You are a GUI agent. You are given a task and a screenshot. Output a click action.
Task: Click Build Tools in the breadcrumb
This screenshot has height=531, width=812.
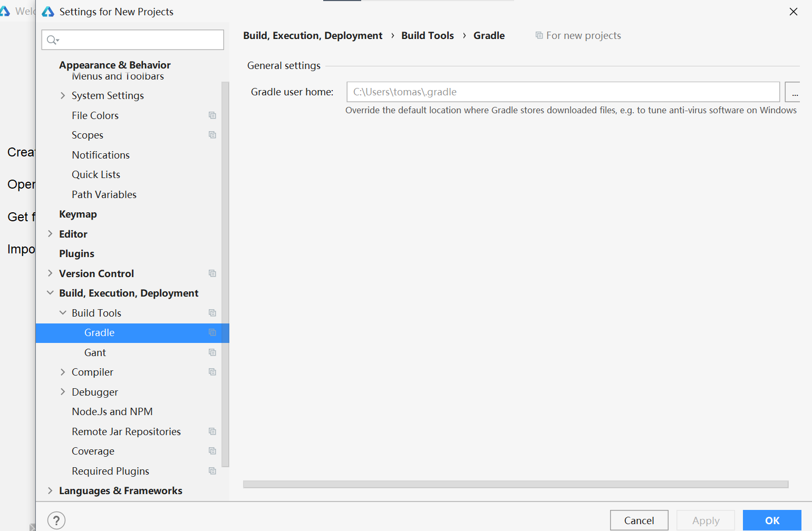click(x=428, y=35)
